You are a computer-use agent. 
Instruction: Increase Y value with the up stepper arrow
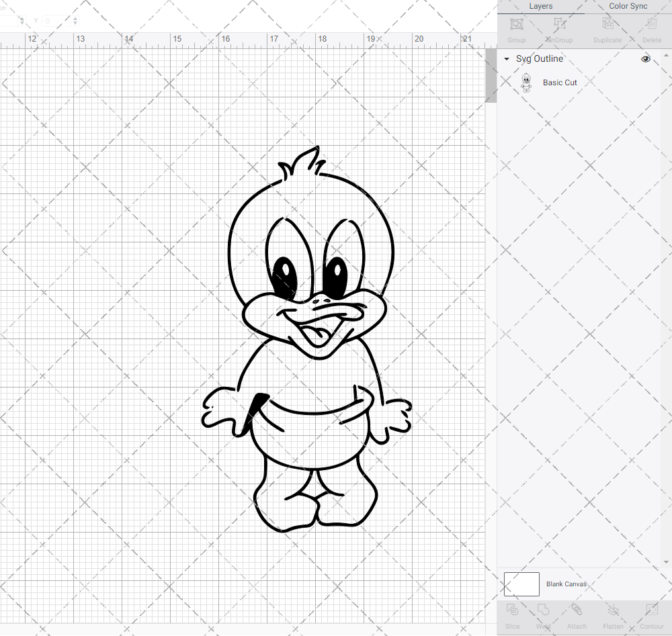pos(75,17)
